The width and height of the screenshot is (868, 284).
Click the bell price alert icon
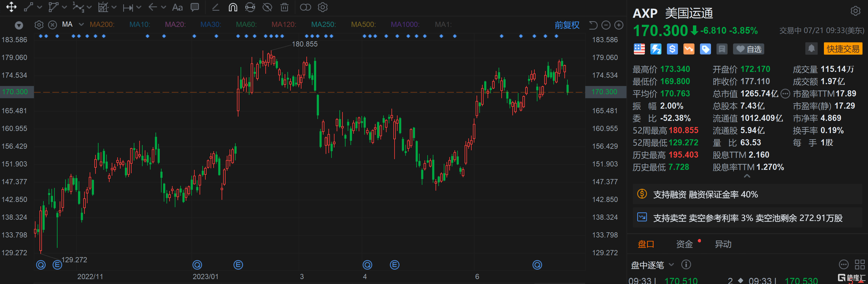tap(811, 49)
